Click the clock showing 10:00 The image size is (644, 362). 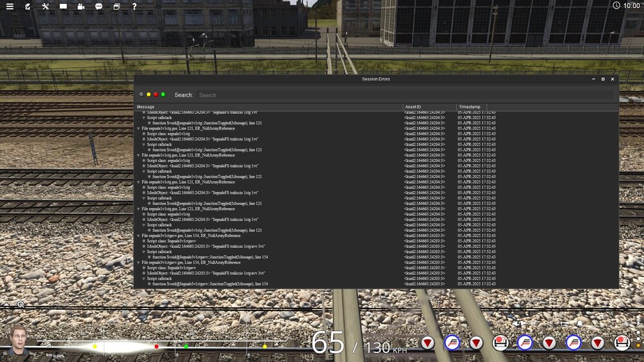[x=627, y=5]
